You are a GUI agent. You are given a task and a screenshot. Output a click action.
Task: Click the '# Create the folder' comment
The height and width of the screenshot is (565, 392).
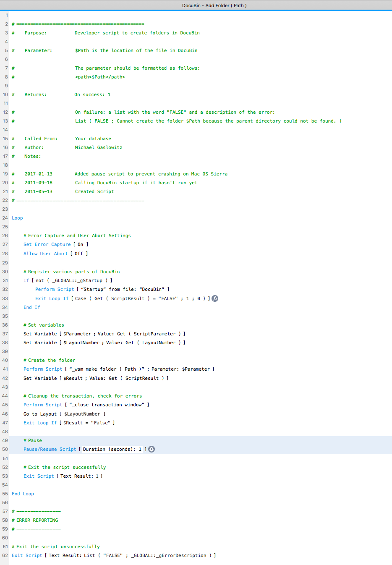point(50,360)
